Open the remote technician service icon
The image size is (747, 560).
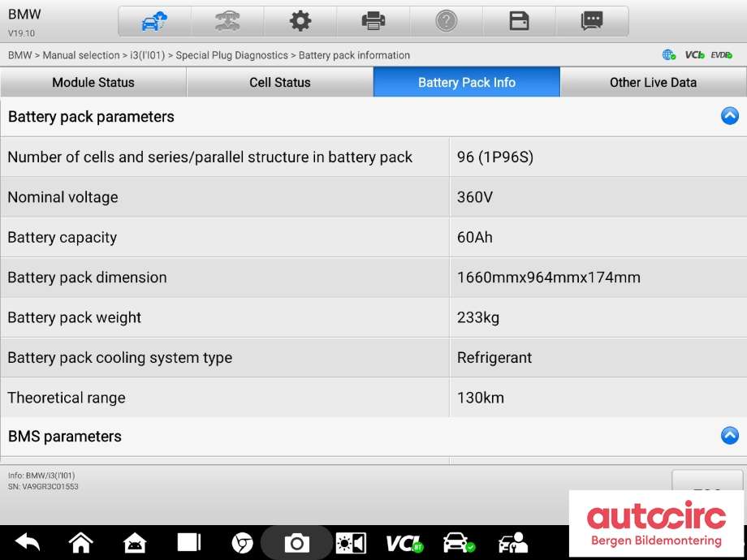(512, 542)
